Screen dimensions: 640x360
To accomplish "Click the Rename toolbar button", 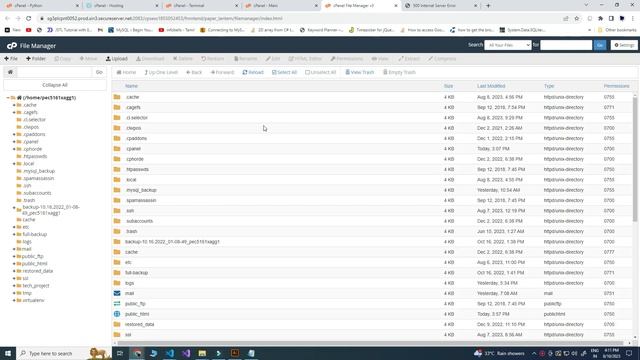I will click(245, 59).
